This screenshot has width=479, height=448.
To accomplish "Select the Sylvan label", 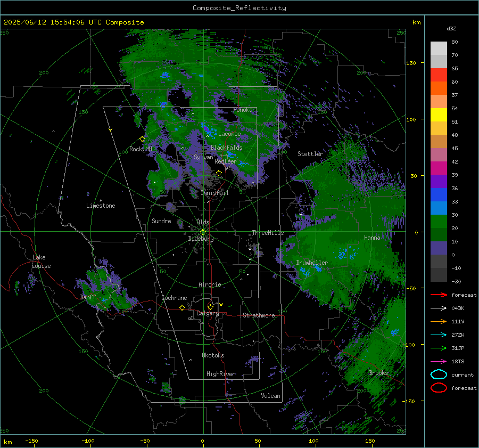I will pyautogui.click(x=203, y=157).
